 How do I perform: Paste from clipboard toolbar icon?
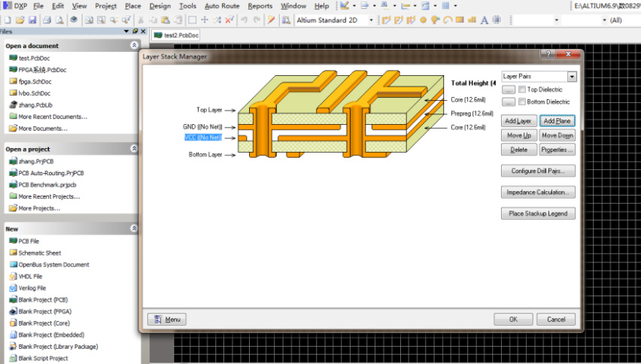[x=166, y=20]
